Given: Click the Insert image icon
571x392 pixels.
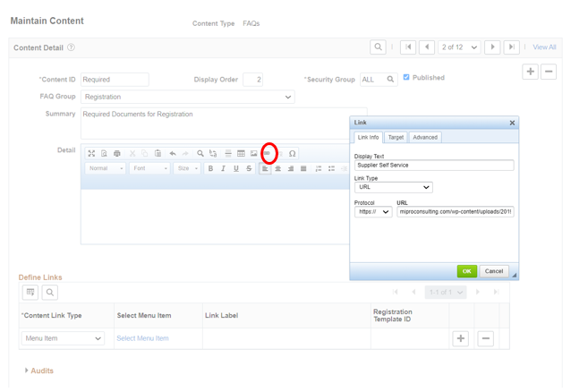Looking at the screenshot, I should pyautogui.click(x=254, y=153).
